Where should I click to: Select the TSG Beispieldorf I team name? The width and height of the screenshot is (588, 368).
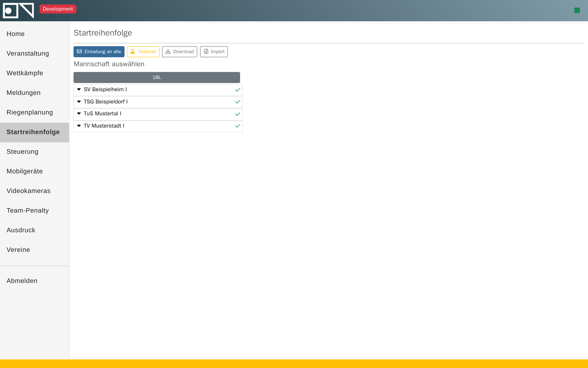click(106, 102)
